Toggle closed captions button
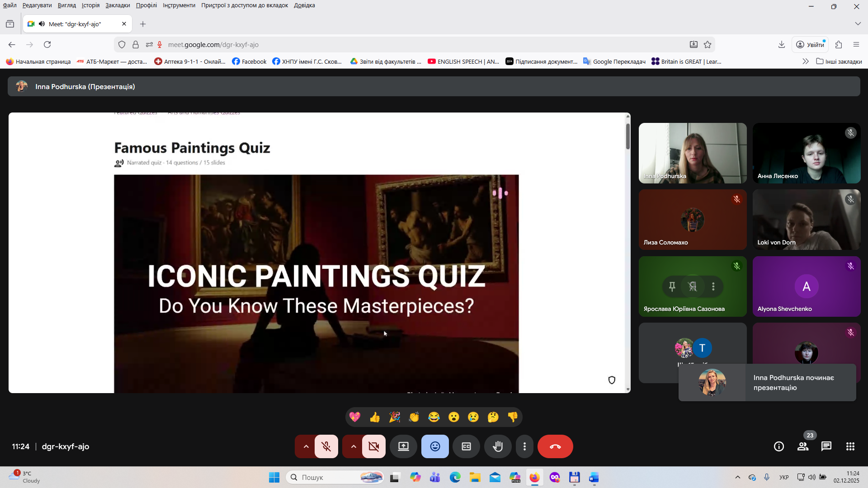The height and width of the screenshot is (488, 868). (x=466, y=446)
